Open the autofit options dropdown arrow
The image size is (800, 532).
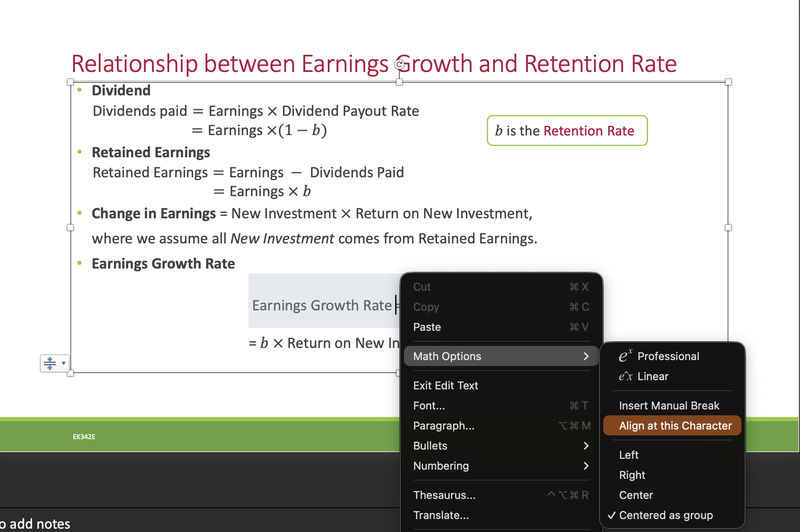pyautogui.click(x=64, y=363)
